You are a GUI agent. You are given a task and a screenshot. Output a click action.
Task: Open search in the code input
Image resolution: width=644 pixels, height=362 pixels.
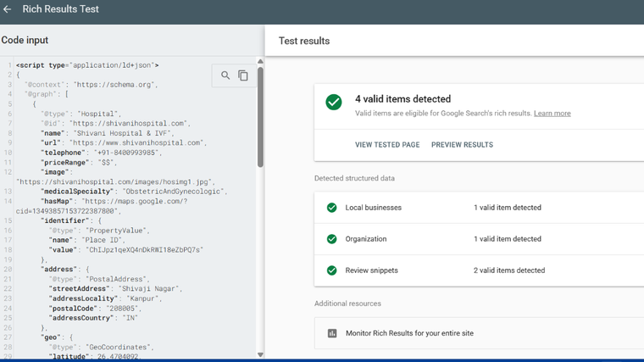[225, 75]
